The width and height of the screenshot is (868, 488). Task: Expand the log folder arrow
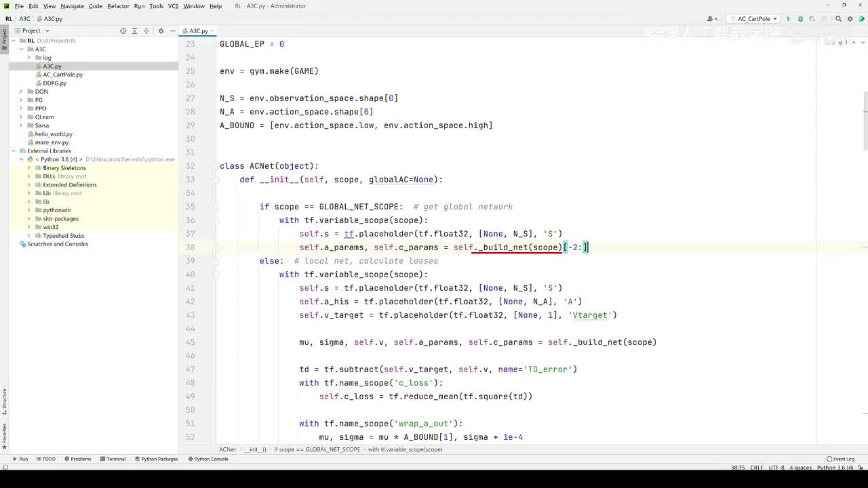pos(29,58)
